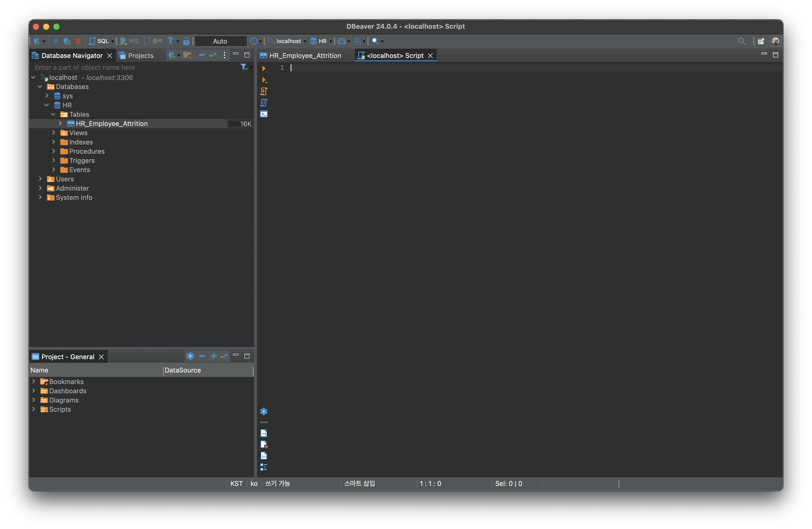Click the SQL editor button in toolbar
The height and width of the screenshot is (529, 812).
[99, 41]
